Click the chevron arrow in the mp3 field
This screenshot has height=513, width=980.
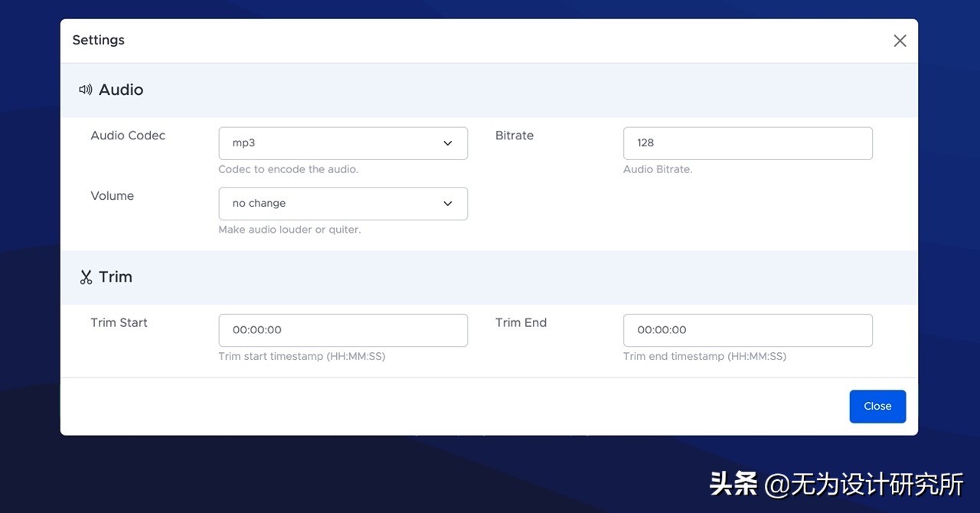(448, 143)
